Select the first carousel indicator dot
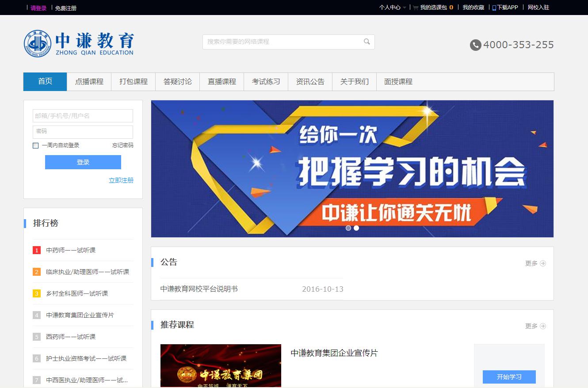 coord(348,228)
